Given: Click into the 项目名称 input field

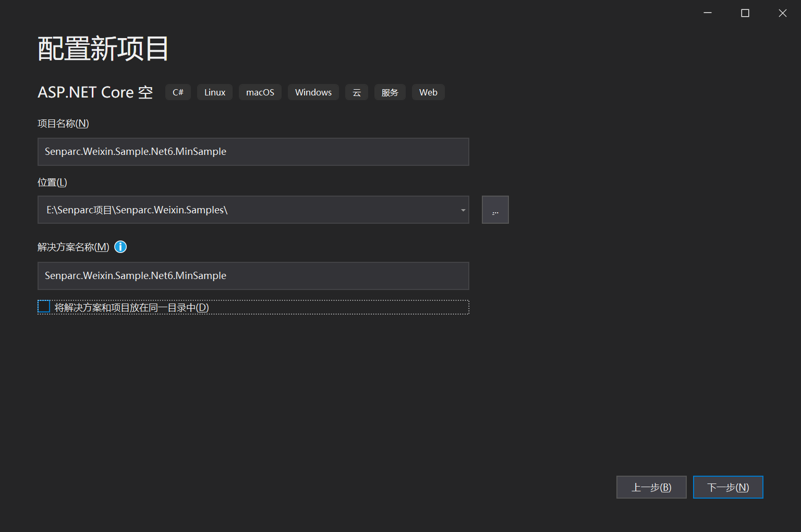Looking at the screenshot, I should pyautogui.click(x=253, y=152).
